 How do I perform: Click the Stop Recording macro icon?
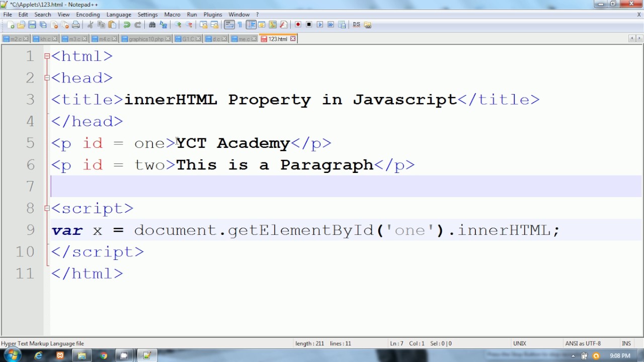(x=309, y=25)
